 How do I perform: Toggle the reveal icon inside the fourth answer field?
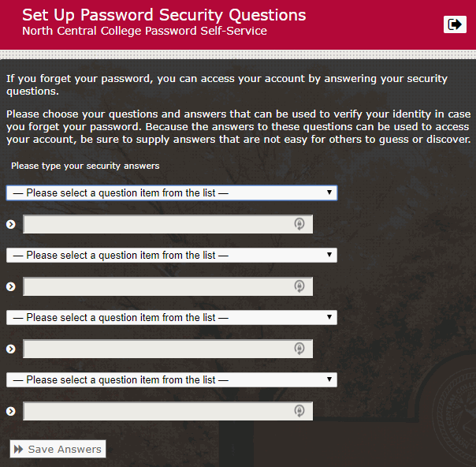[x=299, y=411]
